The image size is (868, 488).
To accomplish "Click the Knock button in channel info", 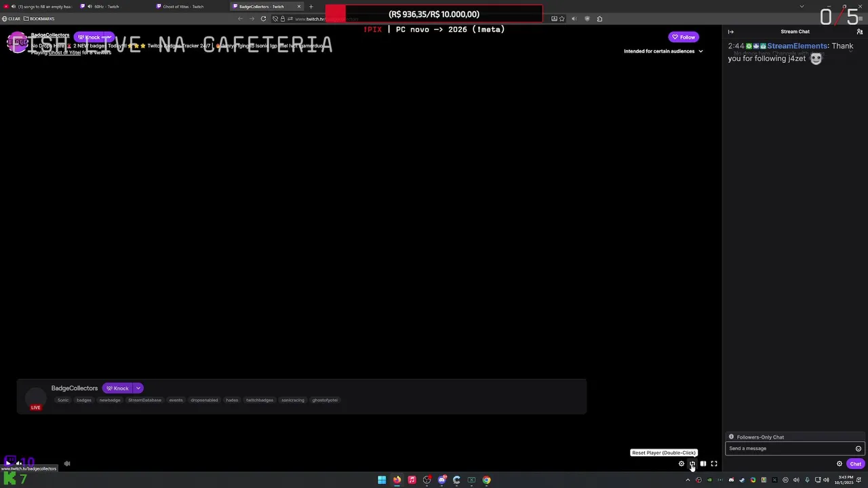I will click(x=118, y=388).
